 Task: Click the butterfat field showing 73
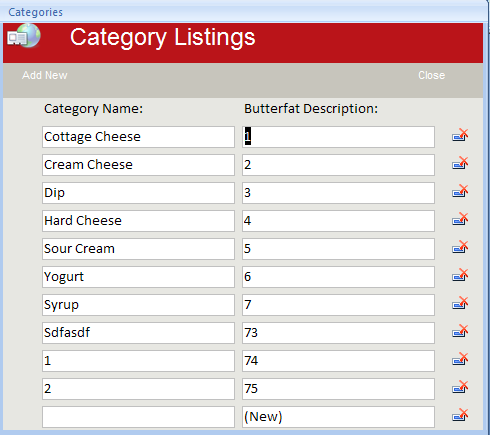tap(338, 333)
